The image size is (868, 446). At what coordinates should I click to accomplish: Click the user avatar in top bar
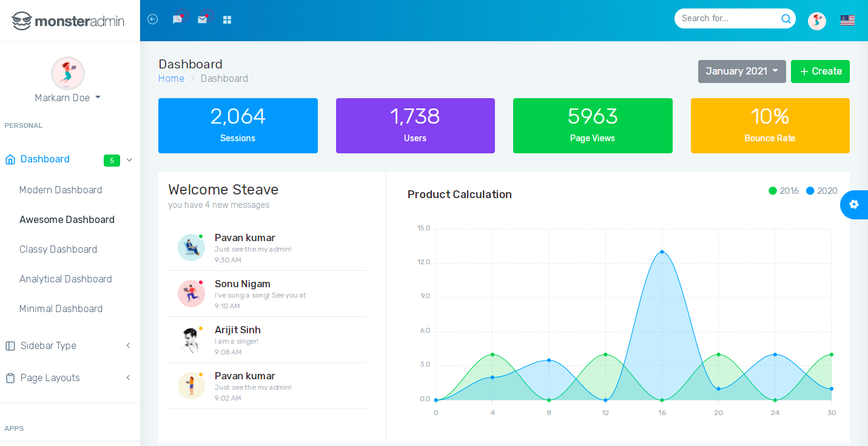817,21
